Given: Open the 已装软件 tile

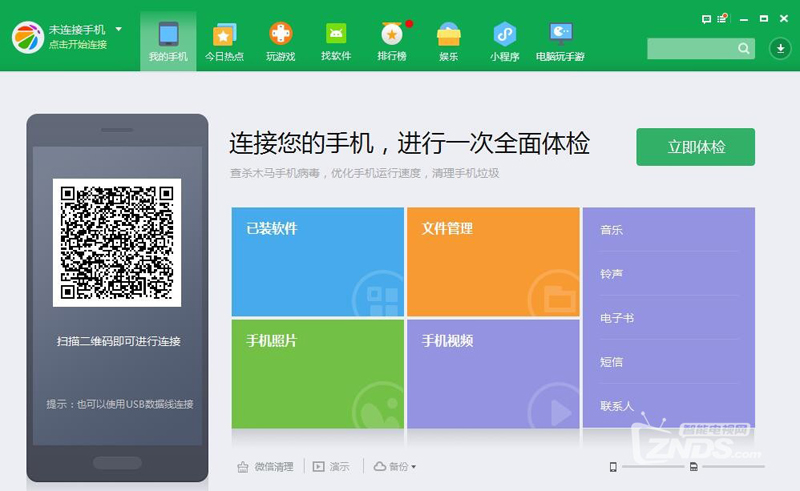Looking at the screenshot, I should [318, 262].
